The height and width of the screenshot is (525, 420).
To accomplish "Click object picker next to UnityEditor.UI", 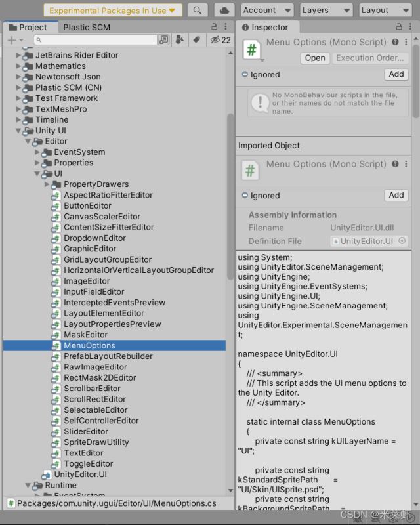I will (402, 241).
